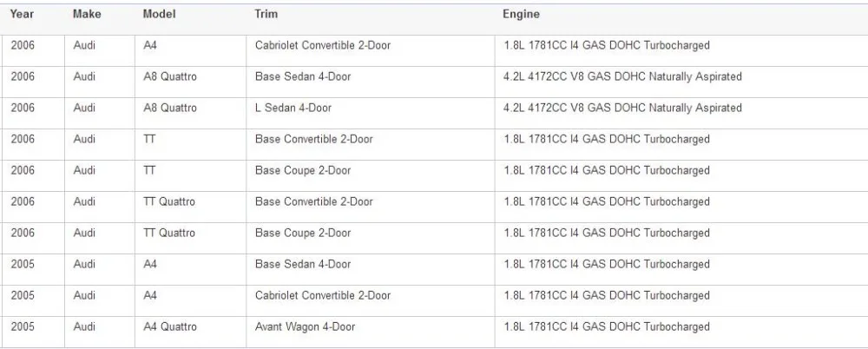
Task: Click the Make column header
Action: [x=87, y=15]
